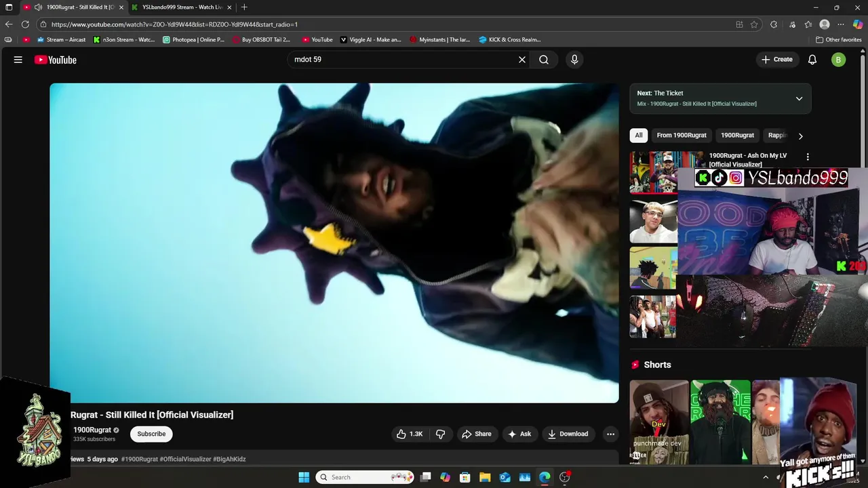
Task: Go to YouTube home via logo
Action: tap(56, 60)
